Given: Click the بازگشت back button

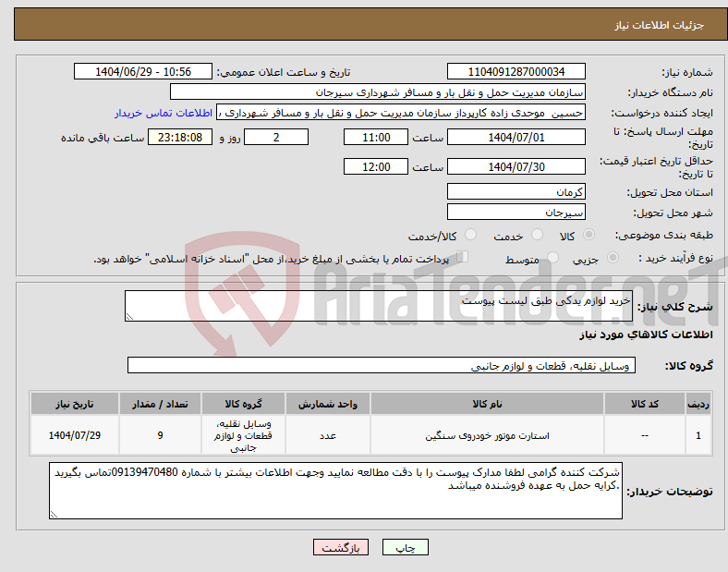Looking at the screenshot, I should (341, 547).
